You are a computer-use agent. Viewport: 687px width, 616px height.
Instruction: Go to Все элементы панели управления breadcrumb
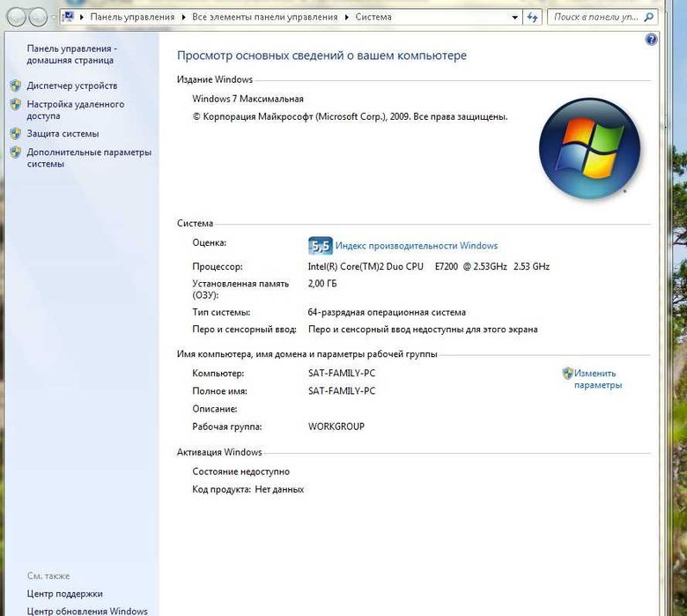265,17
